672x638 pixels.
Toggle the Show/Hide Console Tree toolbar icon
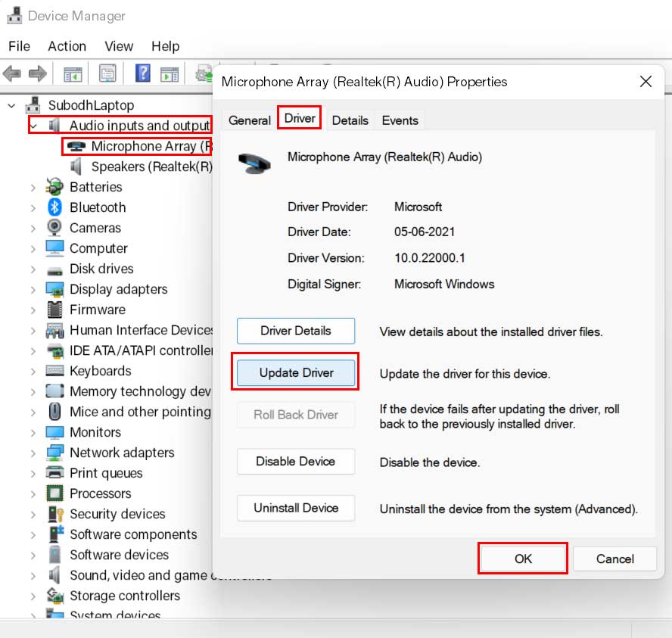(x=72, y=73)
